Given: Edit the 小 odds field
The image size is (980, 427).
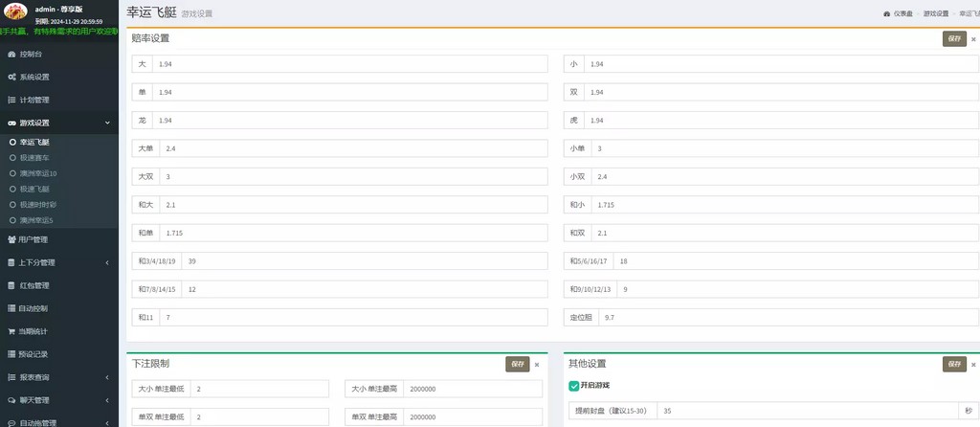Looking at the screenshot, I should [781, 64].
